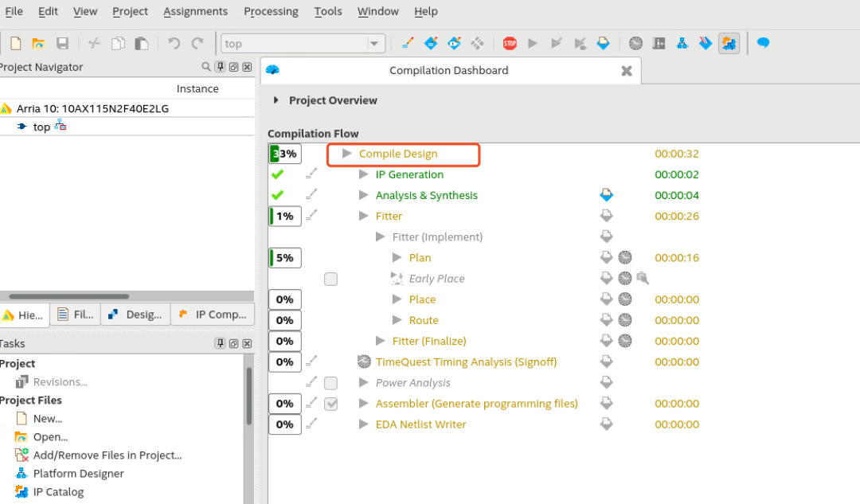Open the report icon in Assembler row
This screenshot has height=504, width=860.
tap(606, 403)
